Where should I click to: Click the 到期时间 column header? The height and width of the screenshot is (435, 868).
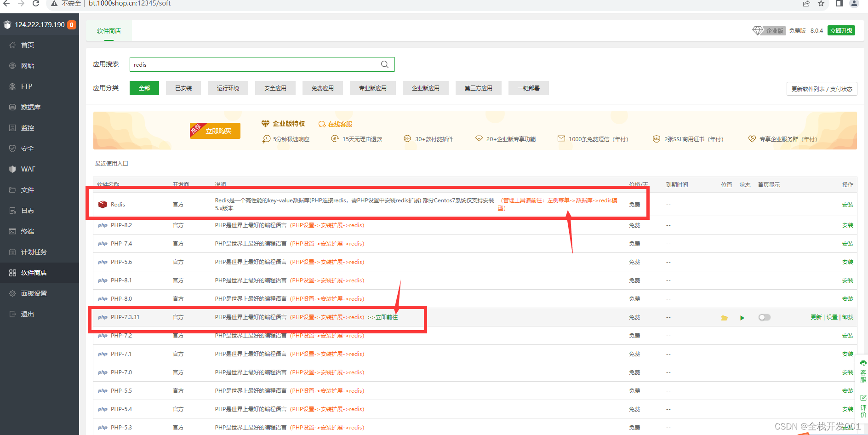tap(677, 185)
